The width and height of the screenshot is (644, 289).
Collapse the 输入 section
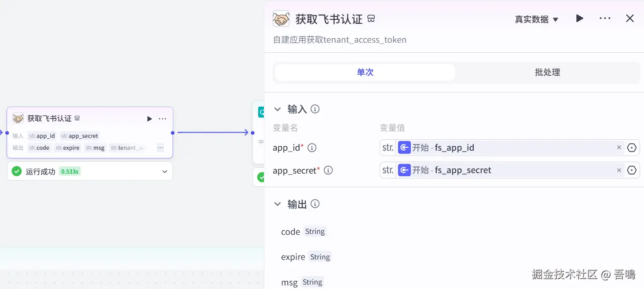point(278,109)
